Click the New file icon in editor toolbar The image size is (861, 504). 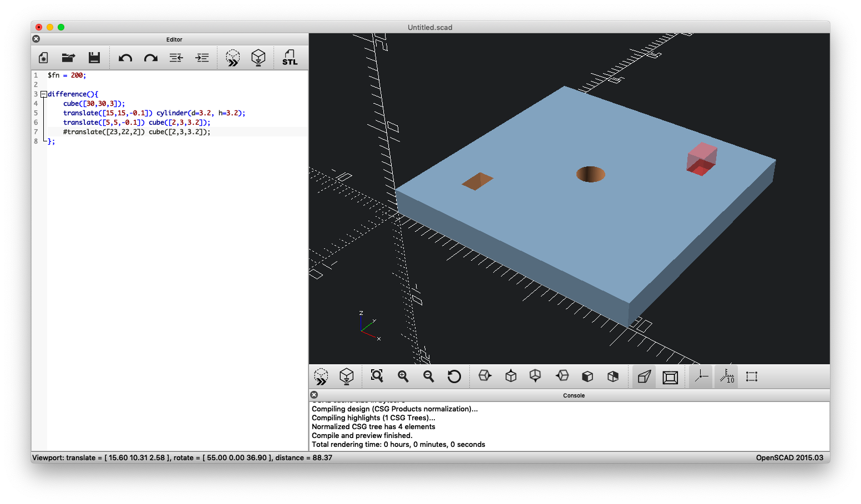(43, 58)
